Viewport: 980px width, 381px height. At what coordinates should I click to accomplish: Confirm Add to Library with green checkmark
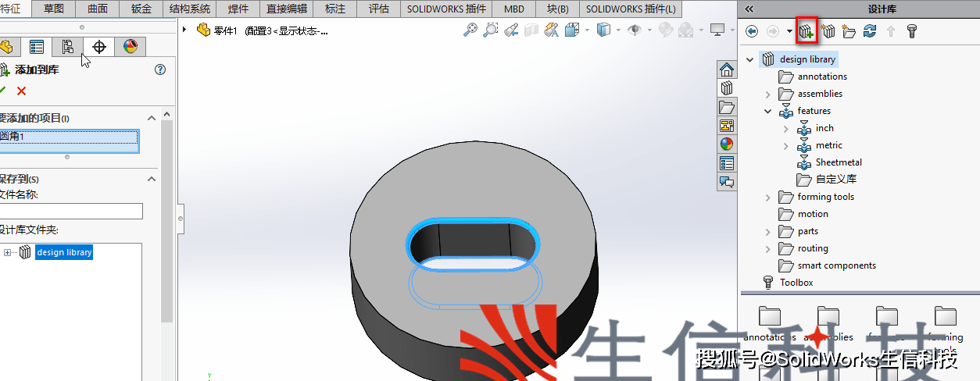[3, 91]
